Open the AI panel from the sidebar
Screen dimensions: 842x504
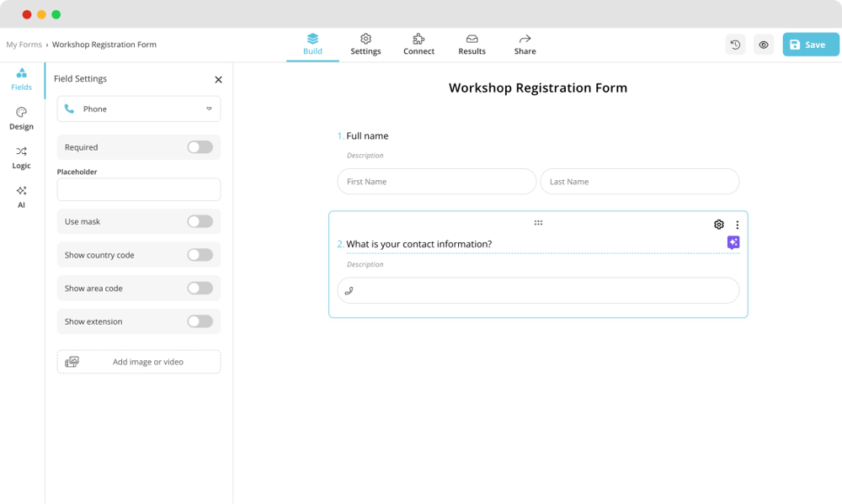(x=21, y=198)
